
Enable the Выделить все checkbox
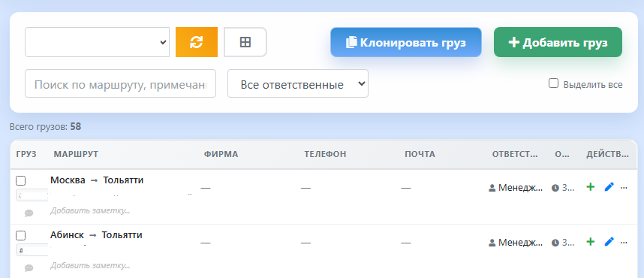[x=554, y=83]
